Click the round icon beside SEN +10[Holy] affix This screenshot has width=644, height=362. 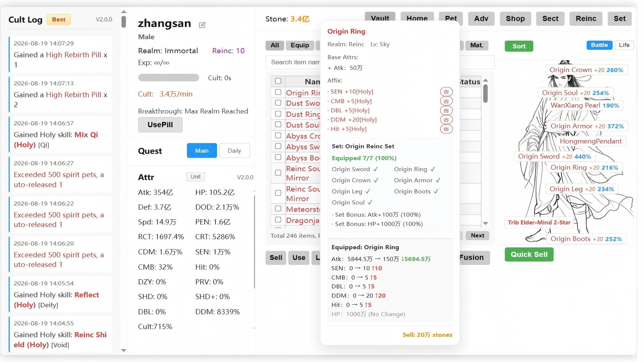[x=446, y=92]
